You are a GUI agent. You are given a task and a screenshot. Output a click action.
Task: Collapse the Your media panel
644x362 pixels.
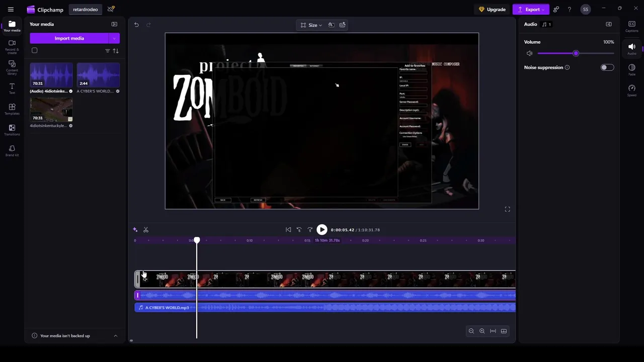114,24
